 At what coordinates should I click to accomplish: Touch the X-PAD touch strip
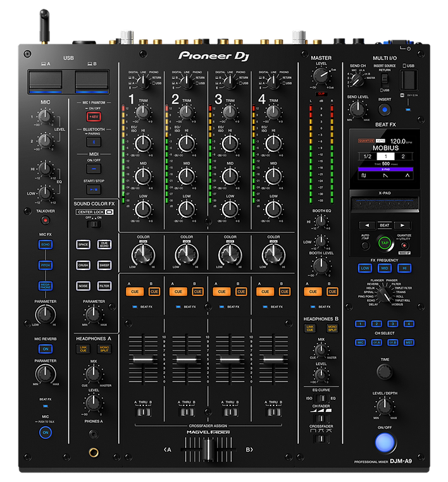coord(385,204)
